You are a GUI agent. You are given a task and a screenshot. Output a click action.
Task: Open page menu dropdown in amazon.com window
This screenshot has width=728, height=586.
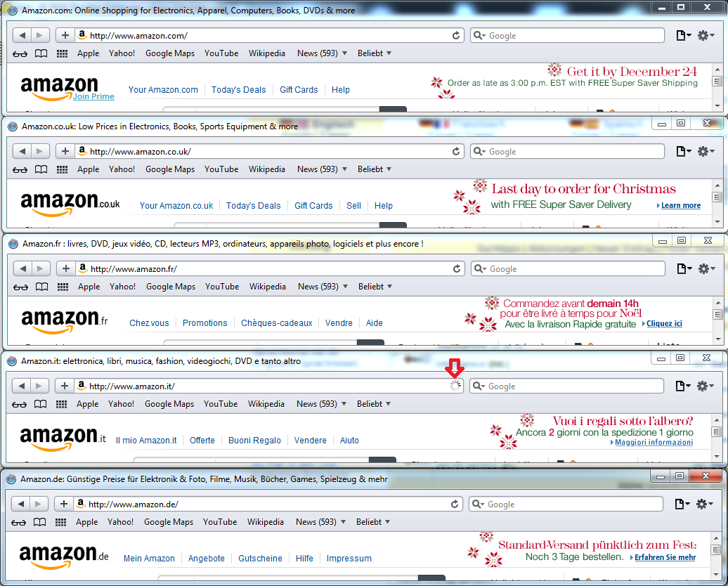(684, 35)
